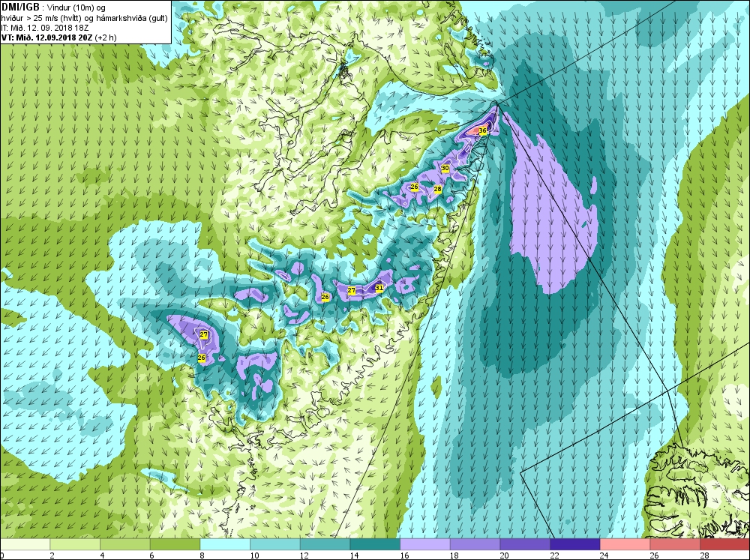Select the yellow 26 label beside the 28
Image resolution: width=750 pixels, height=560 pixels.
coord(414,187)
